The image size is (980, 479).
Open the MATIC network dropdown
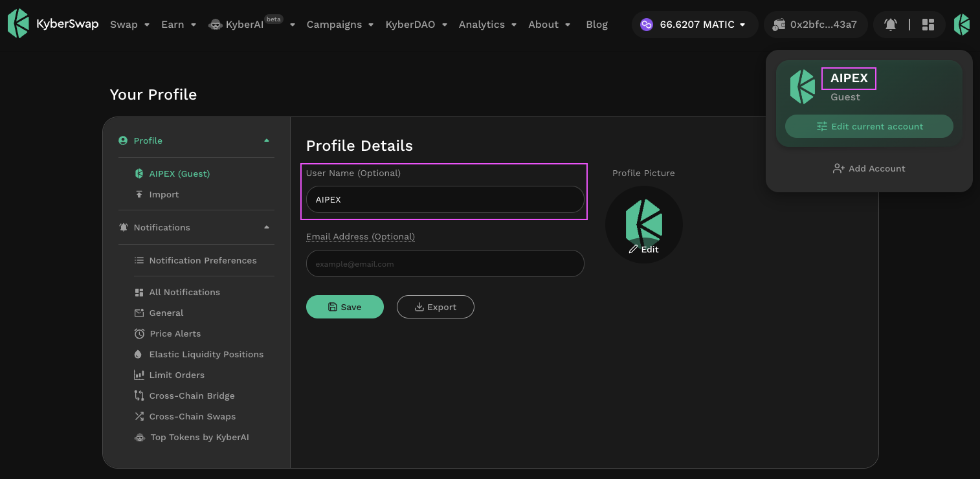point(695,25)
